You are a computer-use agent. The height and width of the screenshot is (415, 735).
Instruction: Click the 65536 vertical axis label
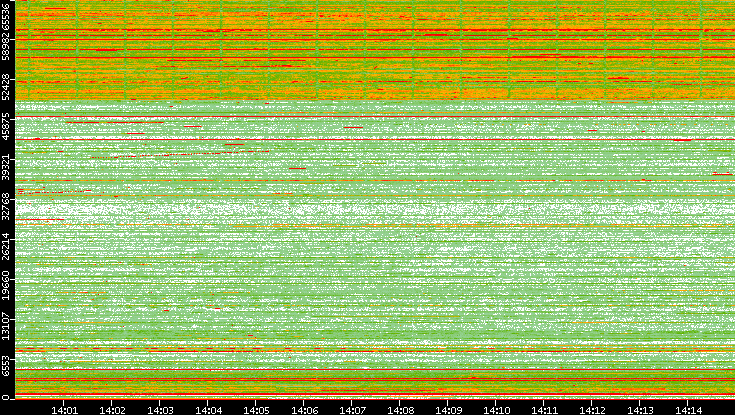click(5, 15)
